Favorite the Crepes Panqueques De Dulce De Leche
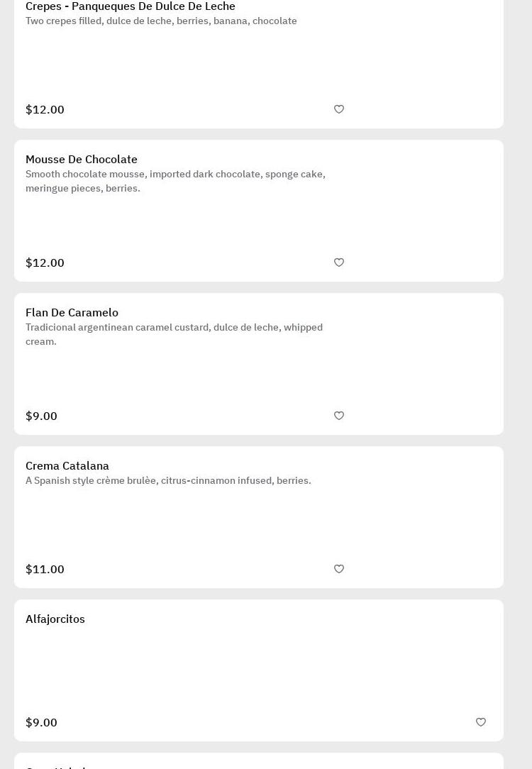 click(339, 109)
